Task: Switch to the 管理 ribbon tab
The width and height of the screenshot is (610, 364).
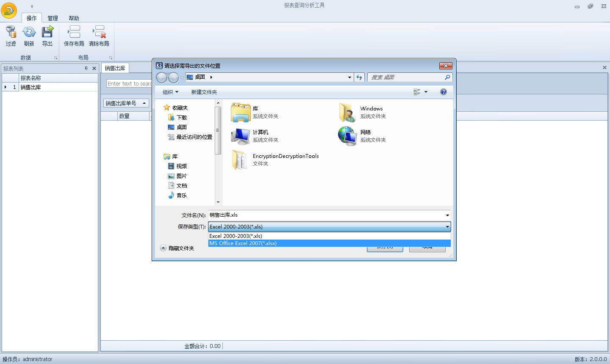Action: [x=53, y=18]
